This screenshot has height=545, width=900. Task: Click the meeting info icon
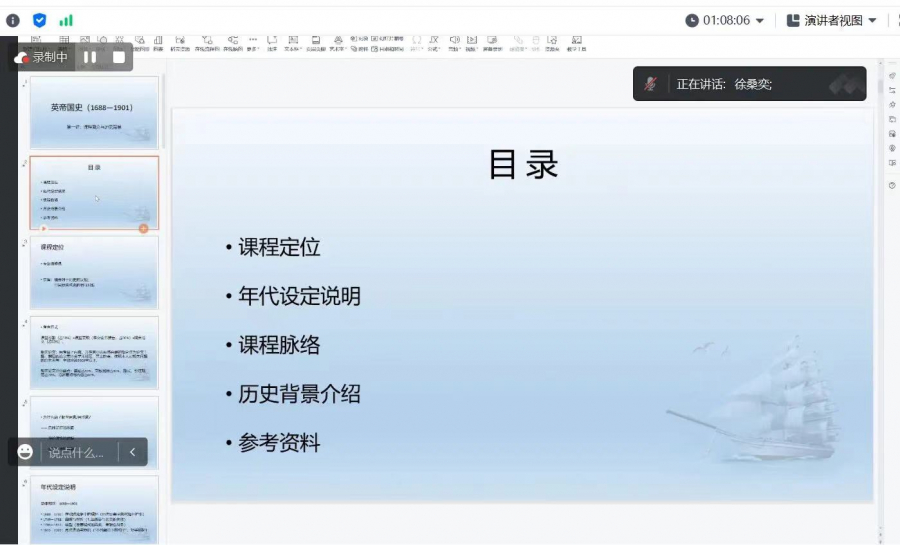(13, 20)
